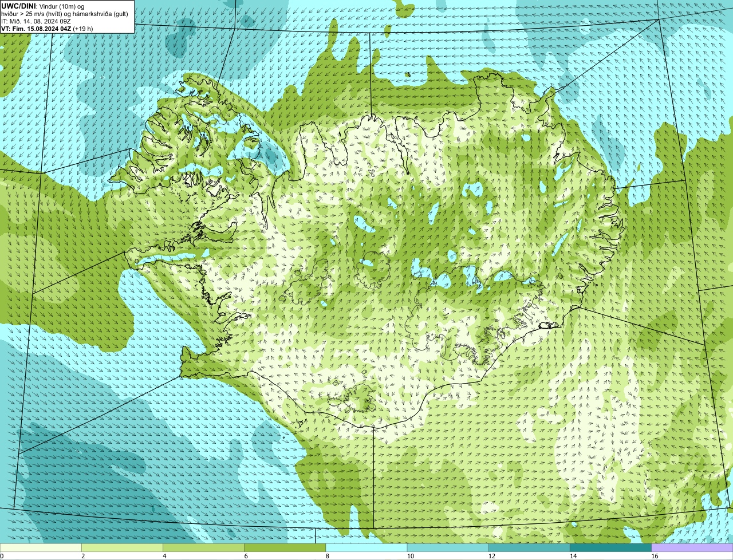Click the legend scale label '2'
The height and width of the screenshot is (560, 733).
pos(83,556)
